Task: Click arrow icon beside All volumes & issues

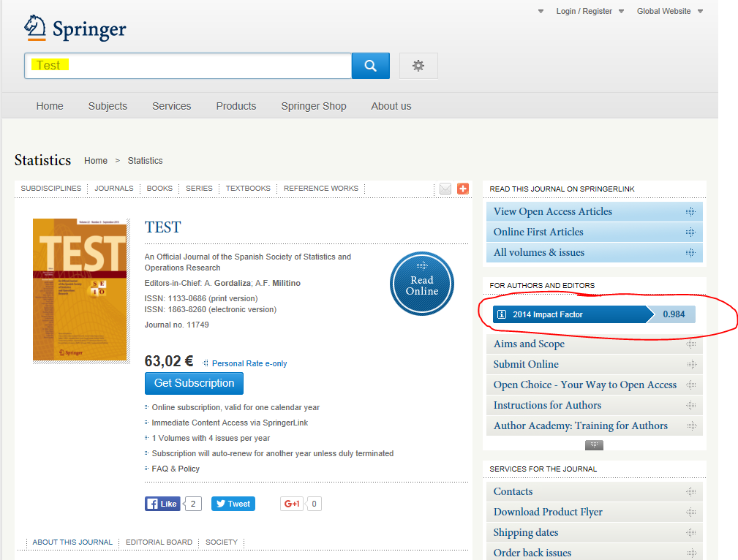Action: click(x=690, y=253)
